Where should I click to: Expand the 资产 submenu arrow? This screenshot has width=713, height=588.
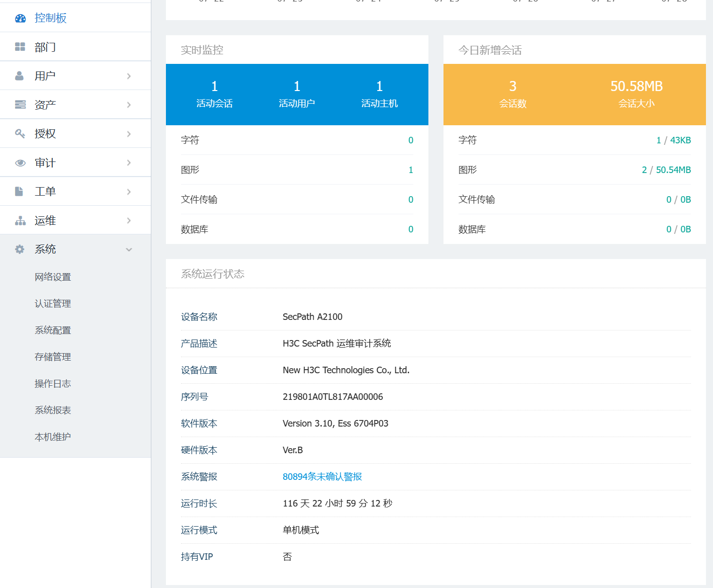point(129,105)
